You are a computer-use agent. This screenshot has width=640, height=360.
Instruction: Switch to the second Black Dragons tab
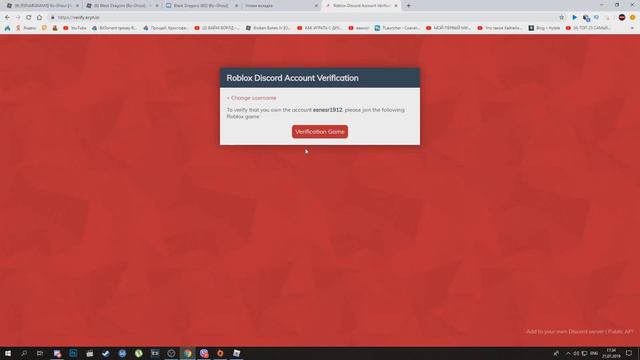pos(122,6)
